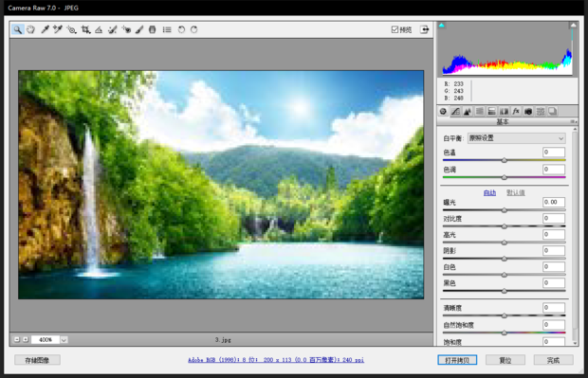Click the 3.jpg file name label
The image size is (588, 378).
tap(223, 340)
